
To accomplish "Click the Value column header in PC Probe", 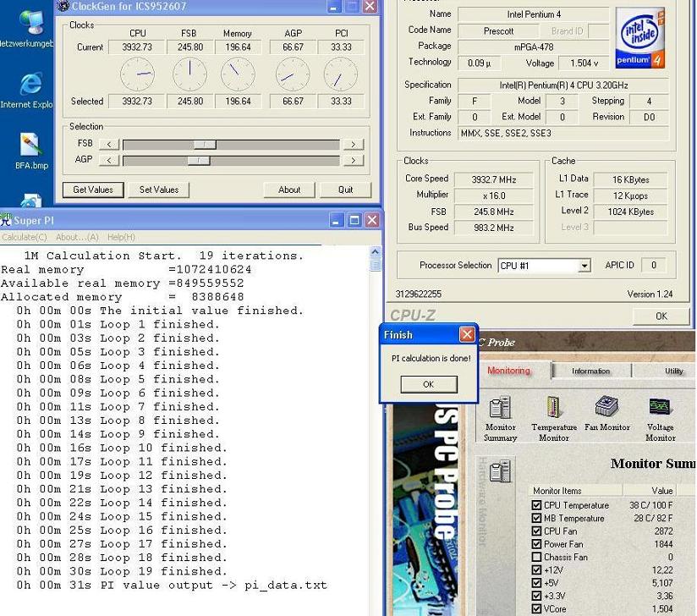I will pyautogui.click(x=649, y=491).
